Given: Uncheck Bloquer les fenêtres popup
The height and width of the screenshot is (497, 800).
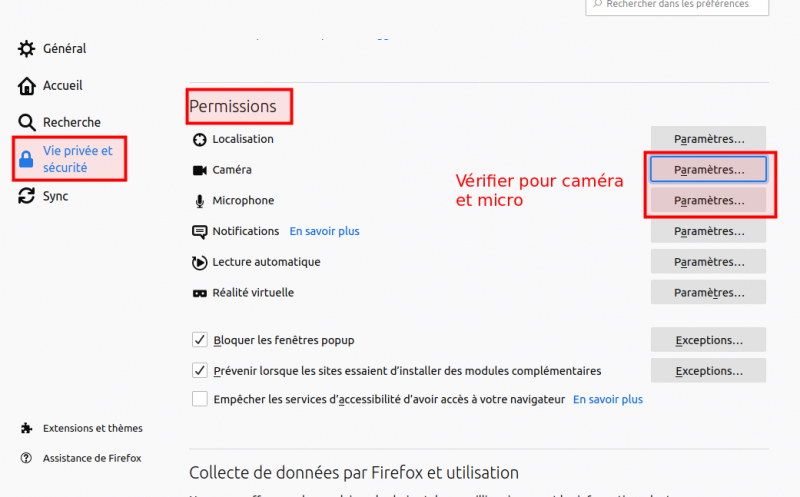Looking at the screenshot, I should [x=200, y=340].
